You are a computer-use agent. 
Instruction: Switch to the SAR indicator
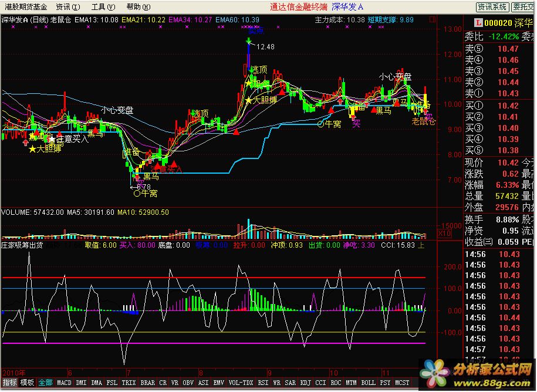[x=290, y=383]
